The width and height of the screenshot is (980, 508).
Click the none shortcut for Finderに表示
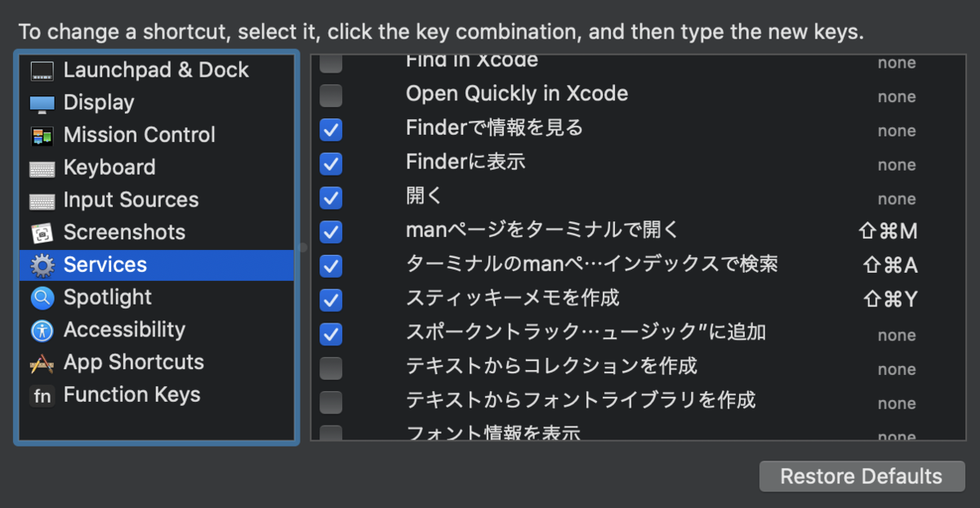[897, 164]
